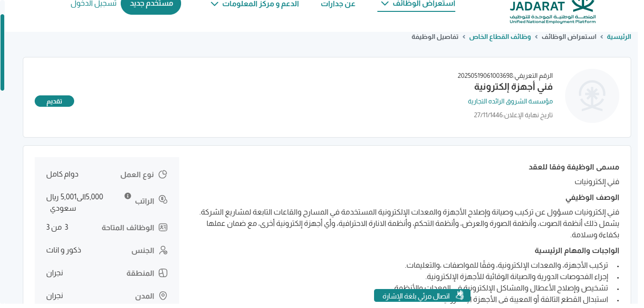Click the company placeholder logo avatar

click(x=592, y=96)
